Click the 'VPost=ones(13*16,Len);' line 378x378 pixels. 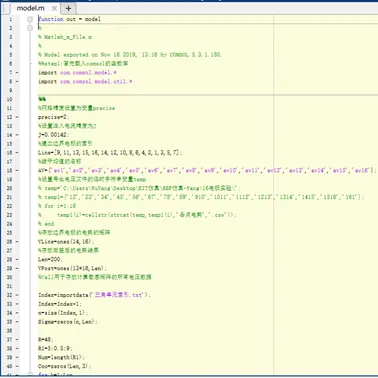point(72,268)
